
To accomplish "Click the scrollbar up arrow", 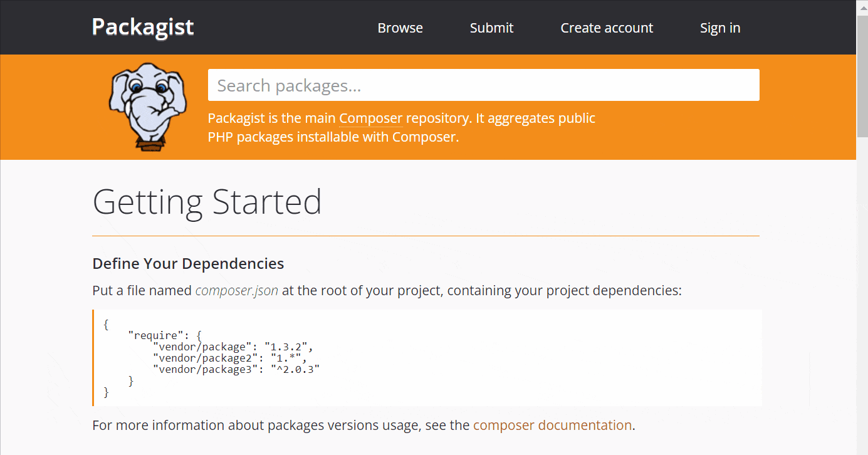I will (863, 6).
